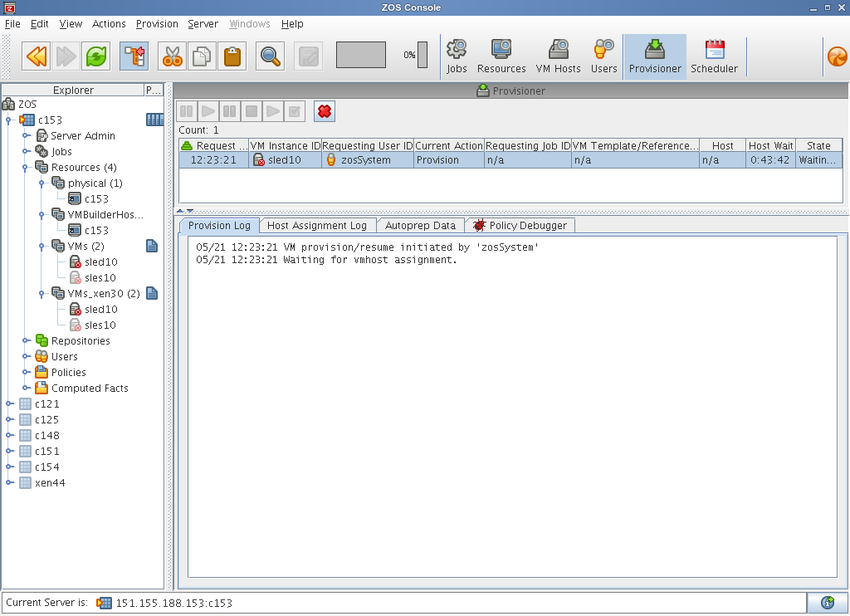Click the orange swirl logo icon
850x616 pixels.
coord(837,56)
